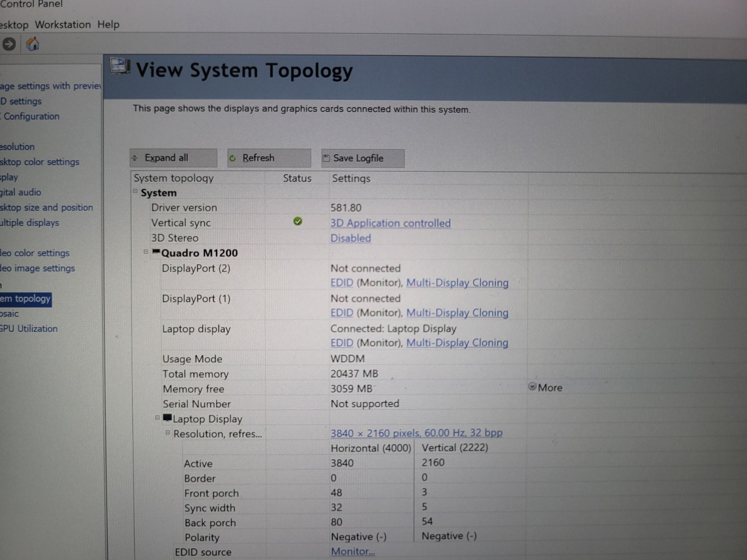Image resolution: width=747 pixels, height=560 pixels.
Task: Click the Home icon in toolbar
Action: [x=33, y=44]
